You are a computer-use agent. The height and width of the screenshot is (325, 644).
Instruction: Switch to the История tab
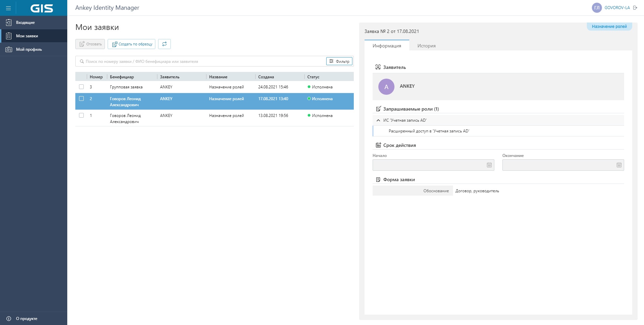(x=426, y=46)
